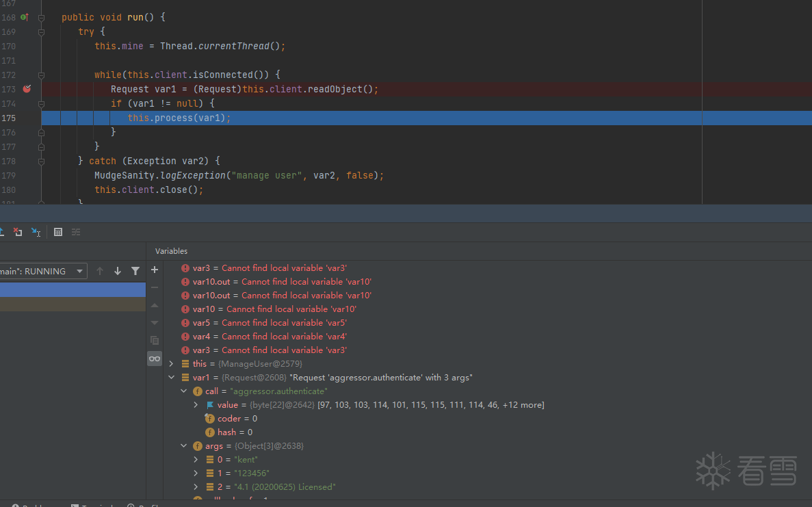Screen dimensions: 812x507
Task: Collapse the var1 Request variable node
Action: click(x=171, y=378)
